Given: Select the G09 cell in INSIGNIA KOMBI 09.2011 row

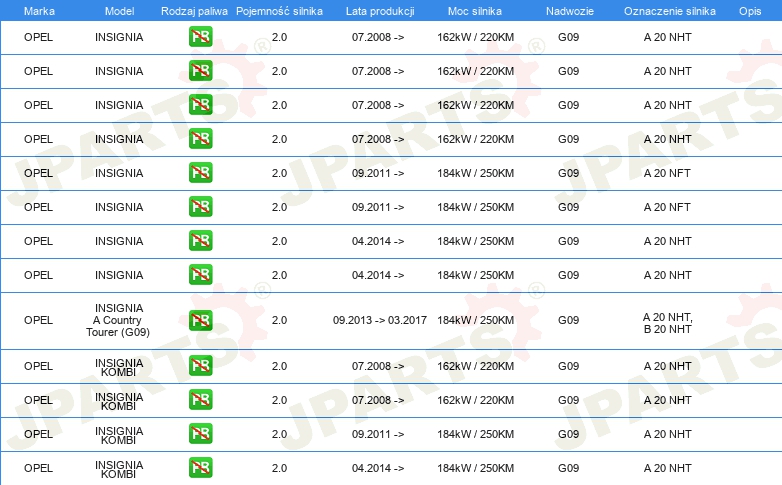Looking at the screenshot, I should (x=569, y=434).
